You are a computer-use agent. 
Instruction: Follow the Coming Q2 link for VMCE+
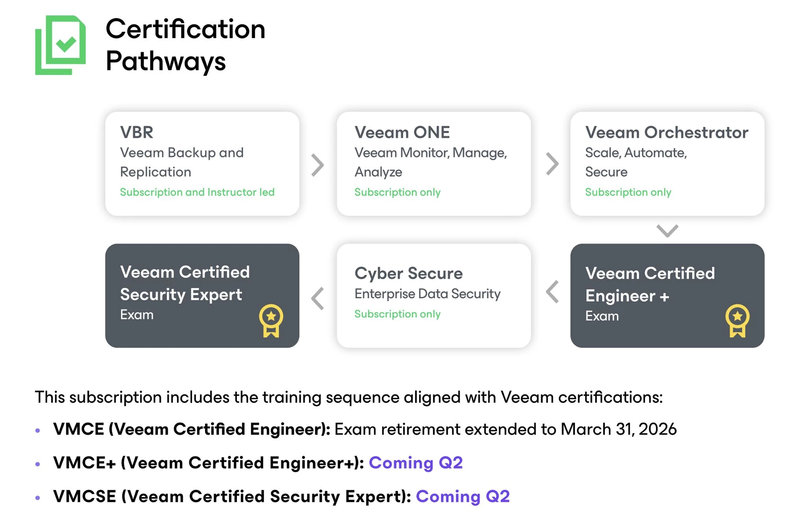(x=415, y=463)
